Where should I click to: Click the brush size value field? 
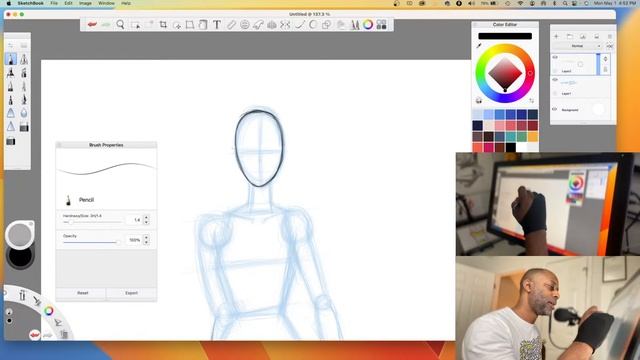coord(134,220)
